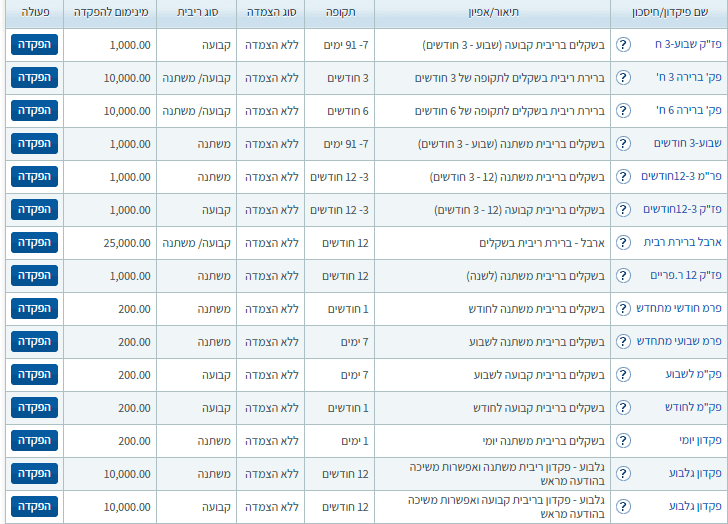
Task: Click question mark beside ארבל ברירת רבית
Action: pyautogui.click(x=623, y=242)
